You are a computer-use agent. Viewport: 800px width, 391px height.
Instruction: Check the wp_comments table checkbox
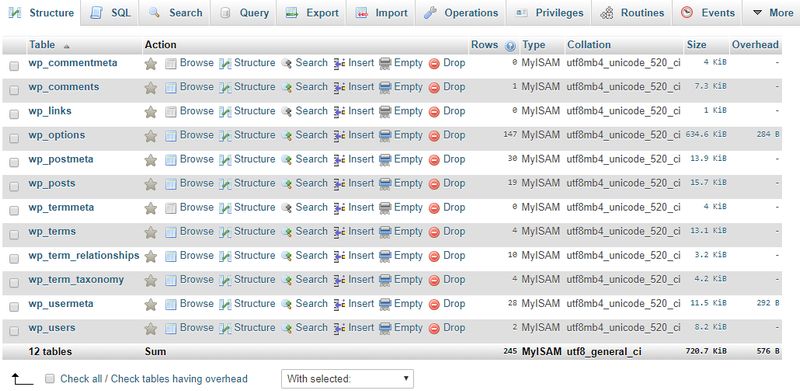tap(14, 90)
